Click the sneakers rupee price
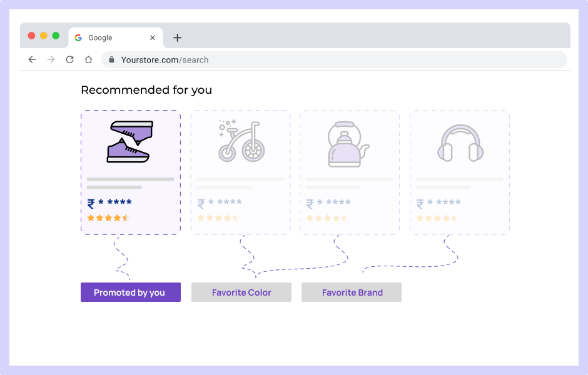The width and height of the screenshot is (588, 375). (x=109, y=203)
